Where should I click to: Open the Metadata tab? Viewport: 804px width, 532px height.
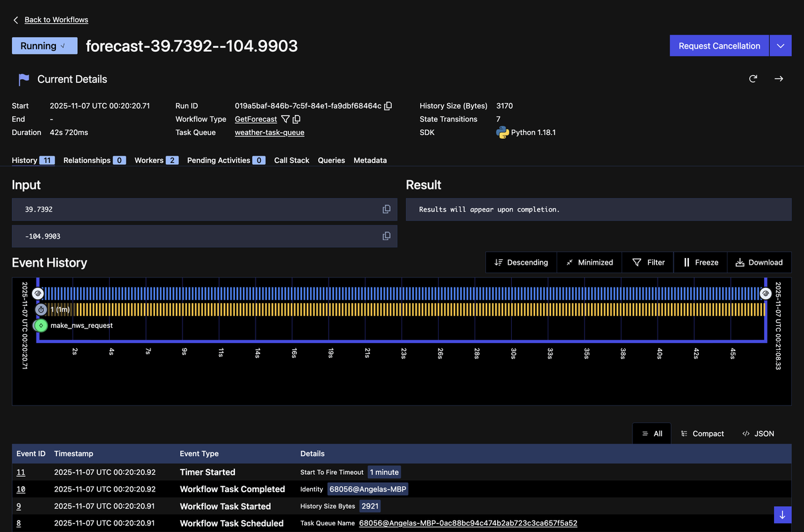(370, 160)
